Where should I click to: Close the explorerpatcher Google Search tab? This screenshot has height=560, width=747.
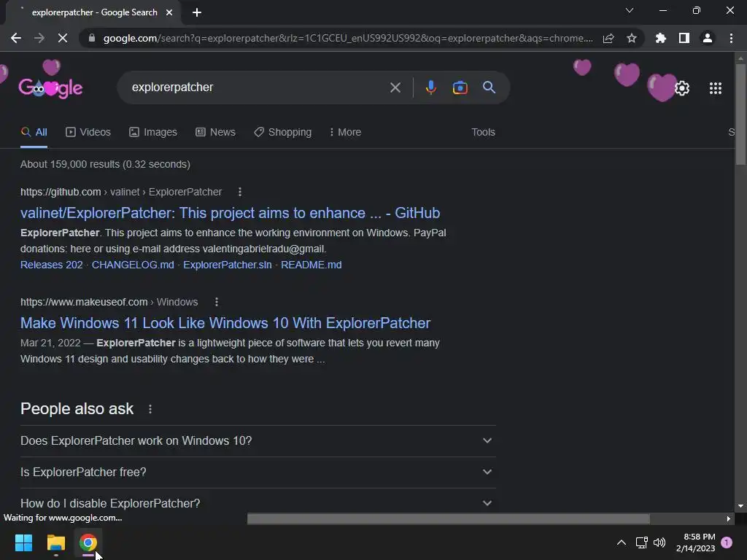[169, 12]
